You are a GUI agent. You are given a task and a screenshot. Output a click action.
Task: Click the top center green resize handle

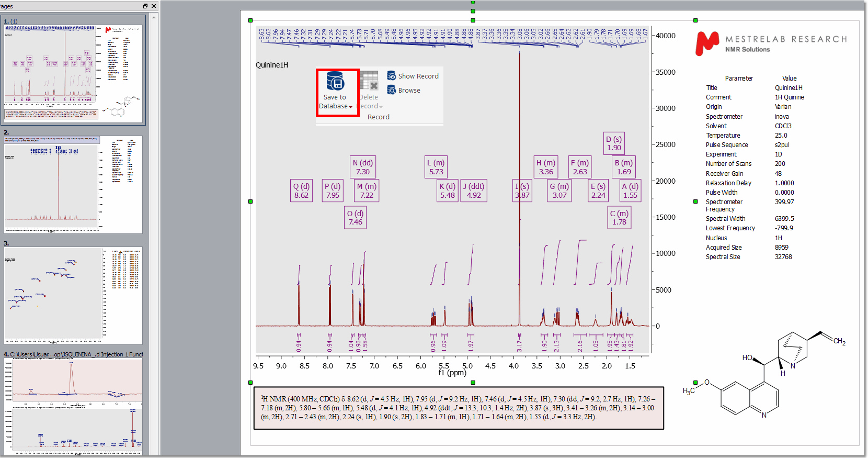point(473,20)
